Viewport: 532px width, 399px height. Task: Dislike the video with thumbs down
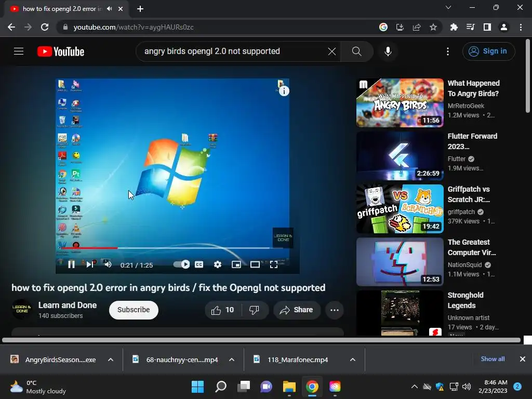254,310
